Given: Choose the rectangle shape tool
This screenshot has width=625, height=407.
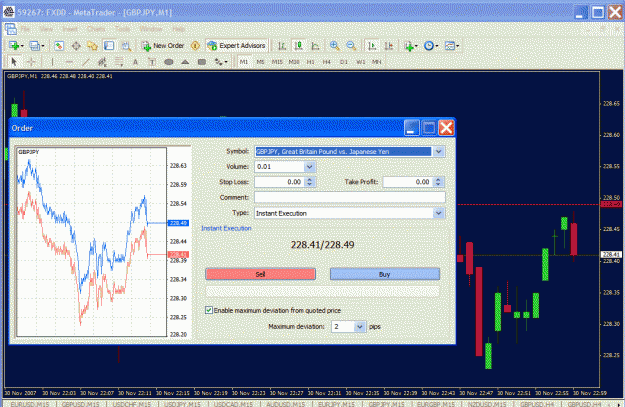Looking at the screenshot, I should click(x=202, y=62).
